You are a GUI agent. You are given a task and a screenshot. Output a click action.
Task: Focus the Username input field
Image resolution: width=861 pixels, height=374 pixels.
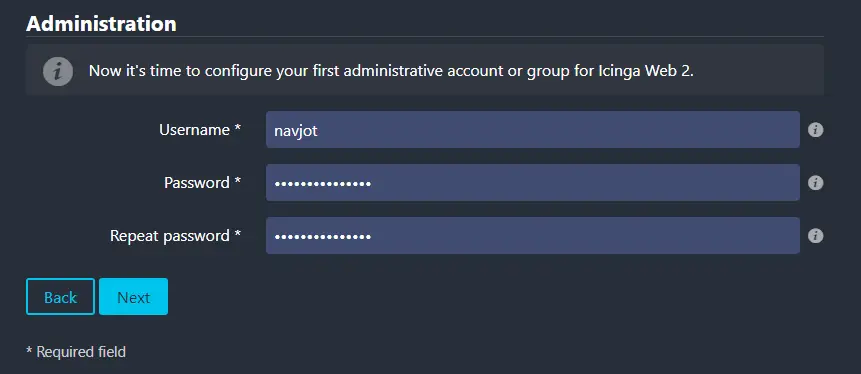point(533,130)
